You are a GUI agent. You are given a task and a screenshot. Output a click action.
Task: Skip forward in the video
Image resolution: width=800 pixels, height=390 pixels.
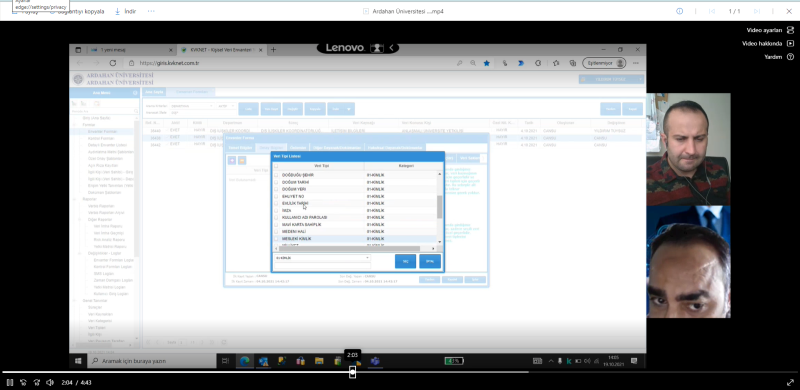[x=36, y=382]
